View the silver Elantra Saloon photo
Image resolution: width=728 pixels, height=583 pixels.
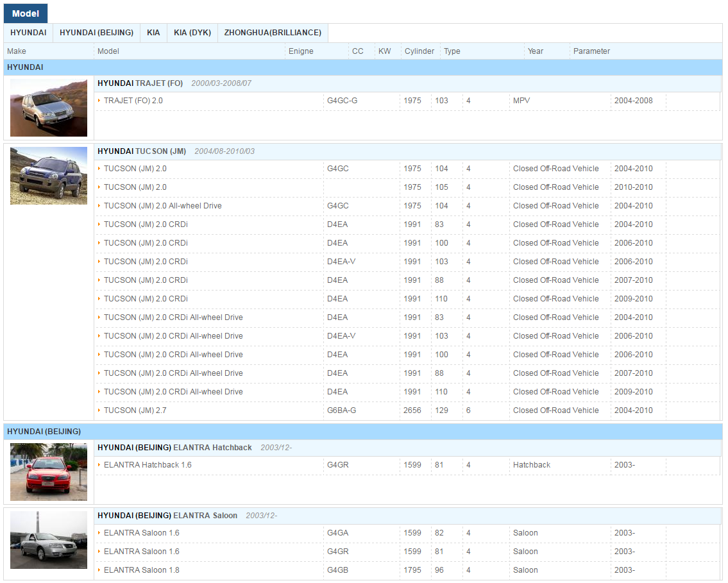49,540
